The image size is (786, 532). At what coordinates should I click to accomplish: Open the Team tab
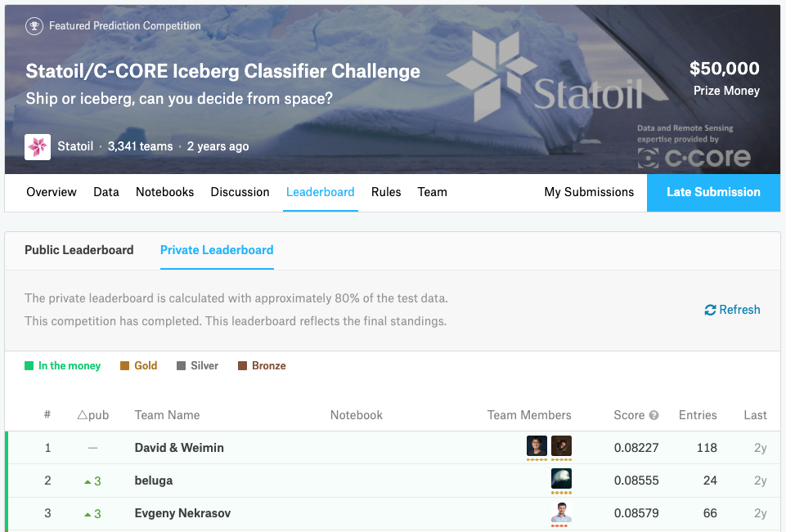[x=432, y=192]
